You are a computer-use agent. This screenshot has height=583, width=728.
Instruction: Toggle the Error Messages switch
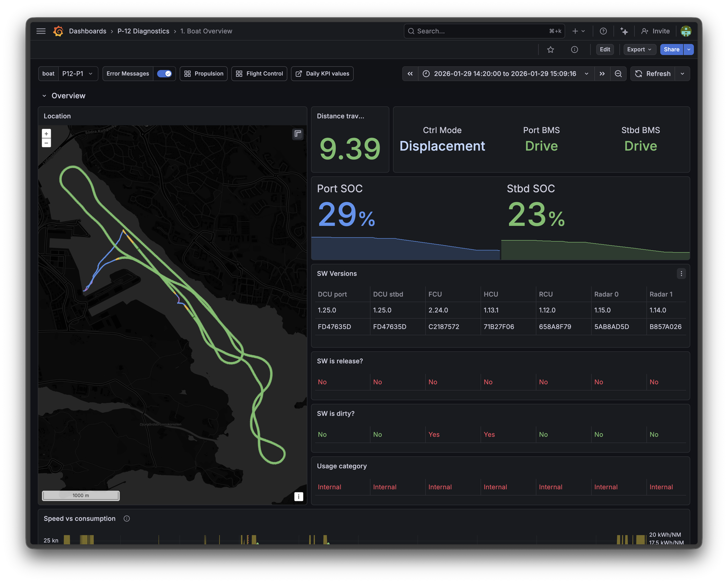(x=164, y=73)
